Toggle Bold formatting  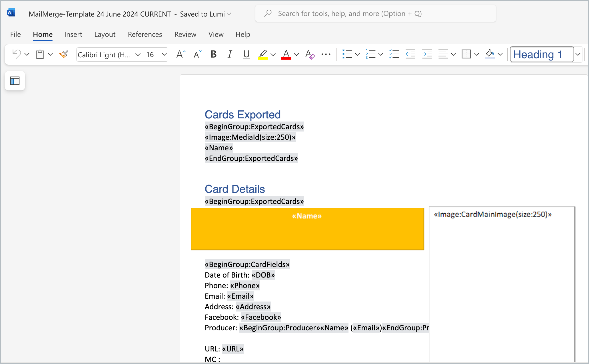coord(213,54)
